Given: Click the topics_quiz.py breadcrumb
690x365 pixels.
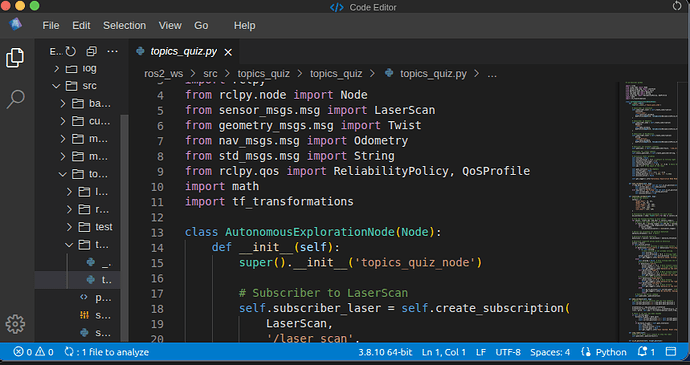Looking at the screenshot, I should [x=433, y=74].
